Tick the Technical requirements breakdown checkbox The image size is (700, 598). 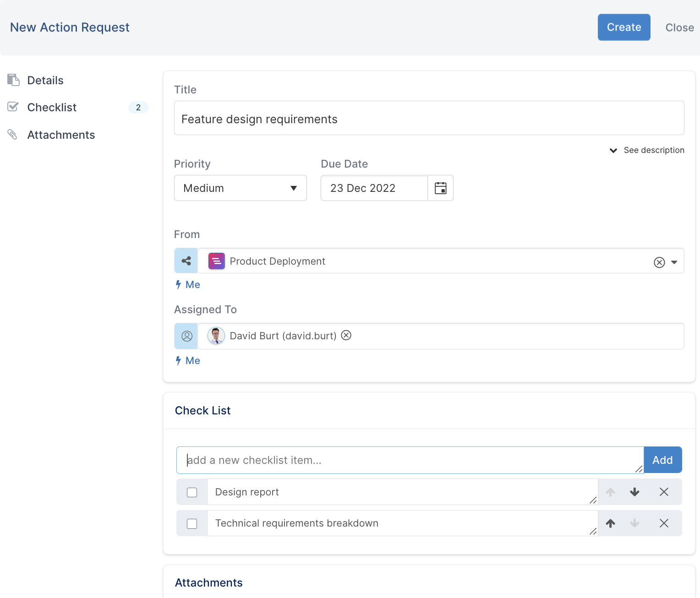point(192,523)
